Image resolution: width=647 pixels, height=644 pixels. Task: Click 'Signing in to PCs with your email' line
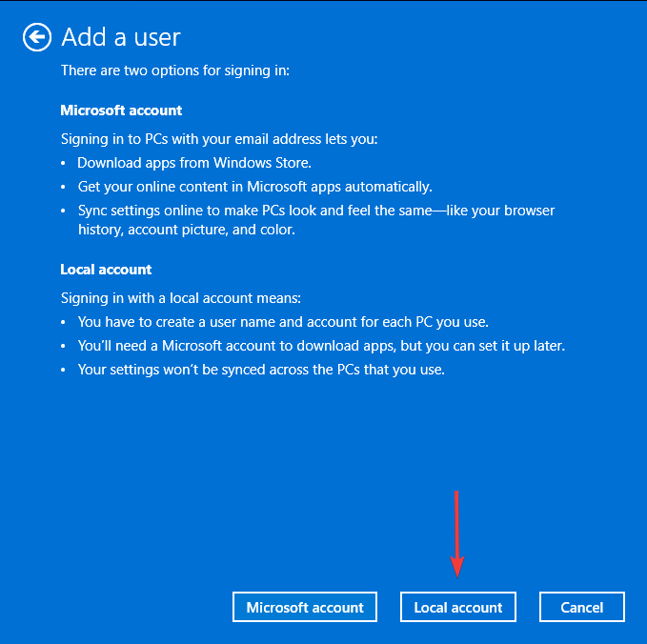coord(219,139)
